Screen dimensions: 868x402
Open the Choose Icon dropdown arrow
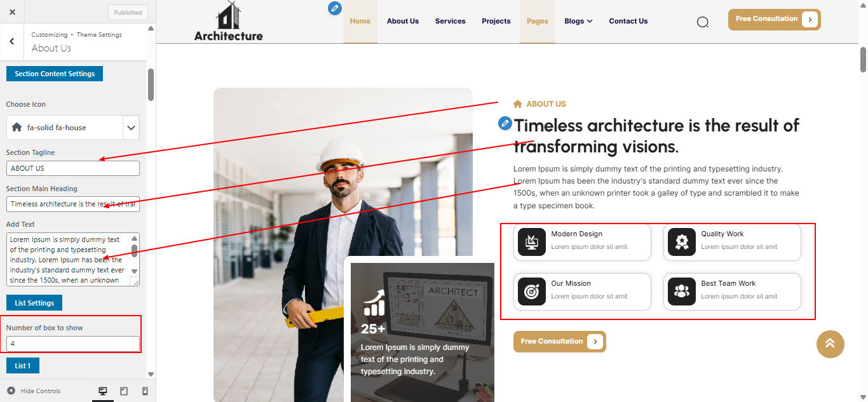131,128
